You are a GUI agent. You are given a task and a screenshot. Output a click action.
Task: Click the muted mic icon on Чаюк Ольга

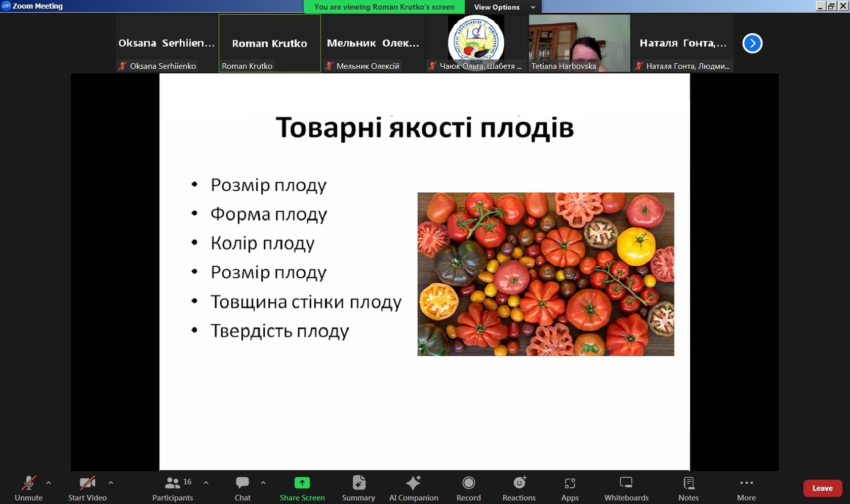432,66
